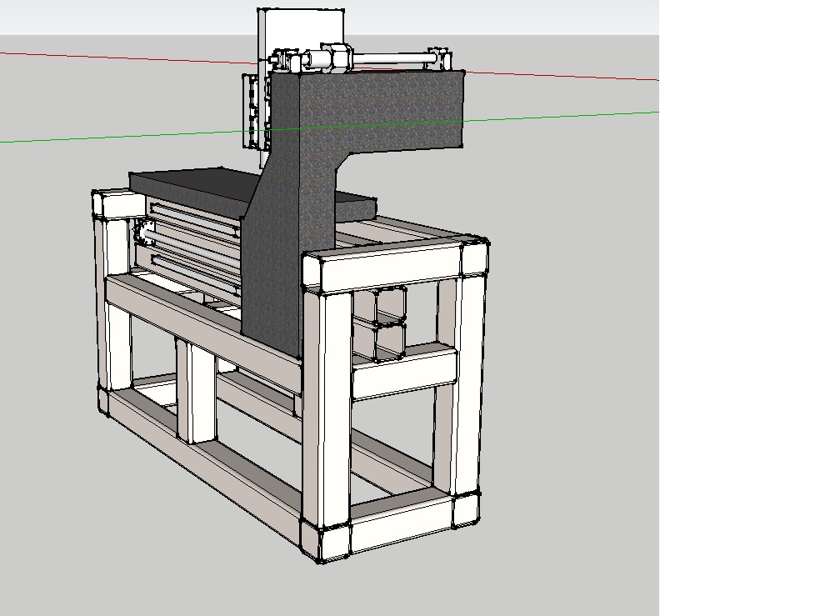Select the rear left top corner block

tap(118, 203)
